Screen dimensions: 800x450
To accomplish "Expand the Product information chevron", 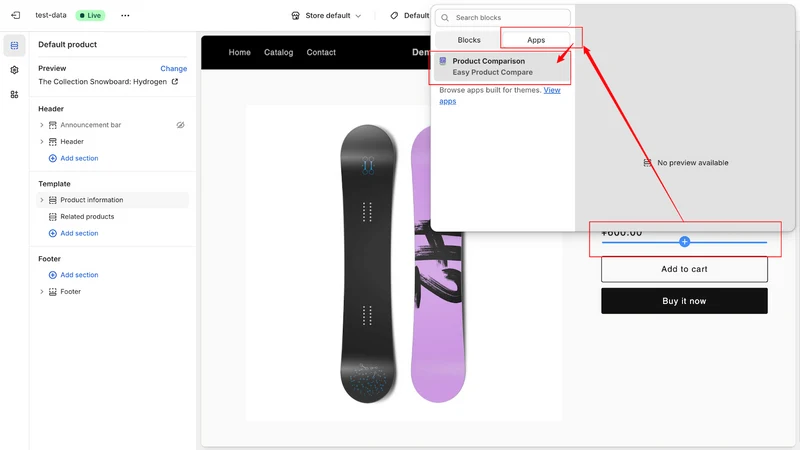I will [x=41, y=200].
